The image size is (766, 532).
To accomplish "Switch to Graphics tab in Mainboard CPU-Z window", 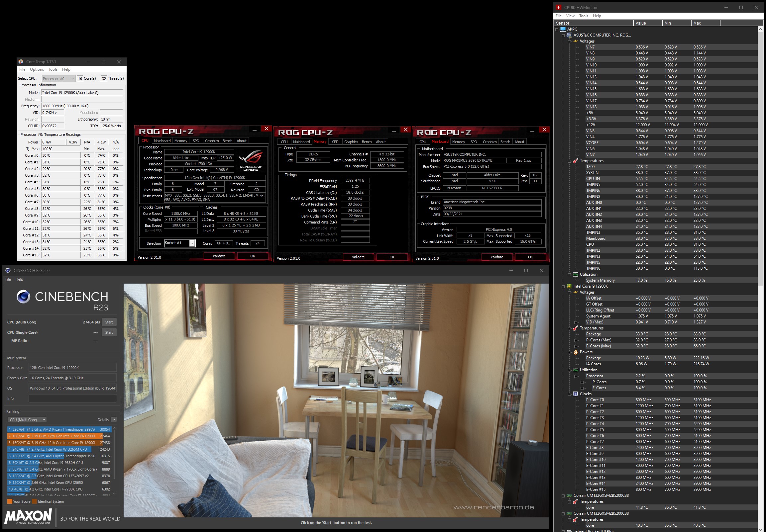I will coord(490,142).
